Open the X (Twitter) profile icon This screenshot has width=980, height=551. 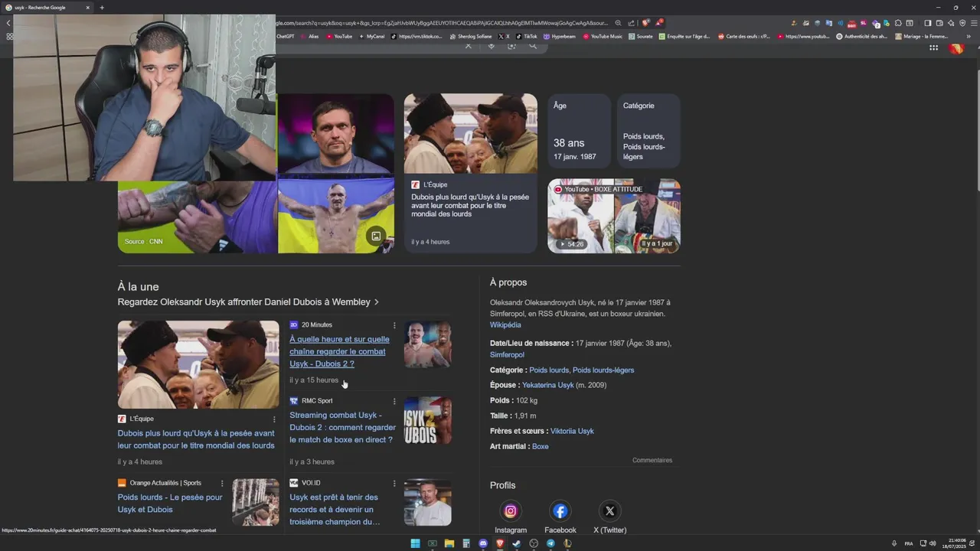click(609, 510)
